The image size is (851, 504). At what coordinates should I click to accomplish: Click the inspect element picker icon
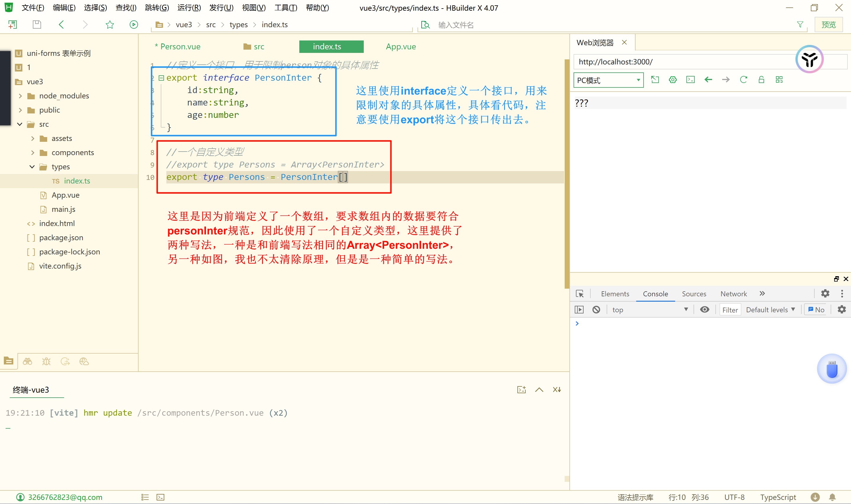(x=580, y=294)
